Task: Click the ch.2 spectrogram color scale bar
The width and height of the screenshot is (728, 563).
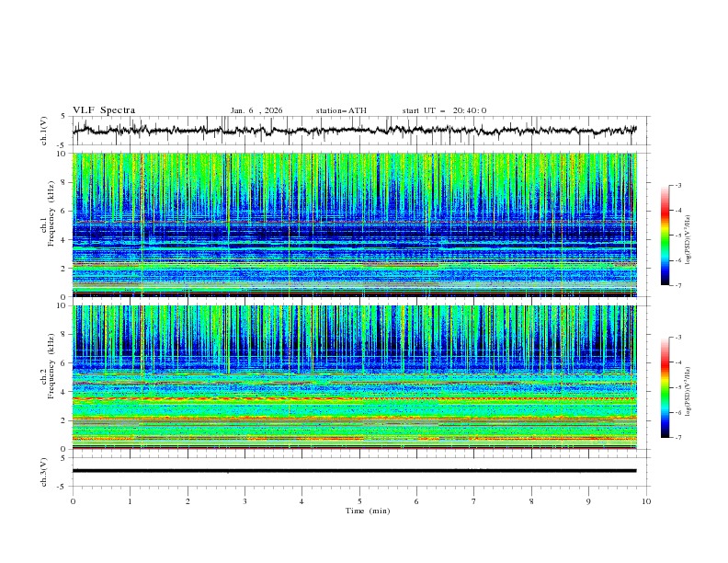Action: point(665,387)
